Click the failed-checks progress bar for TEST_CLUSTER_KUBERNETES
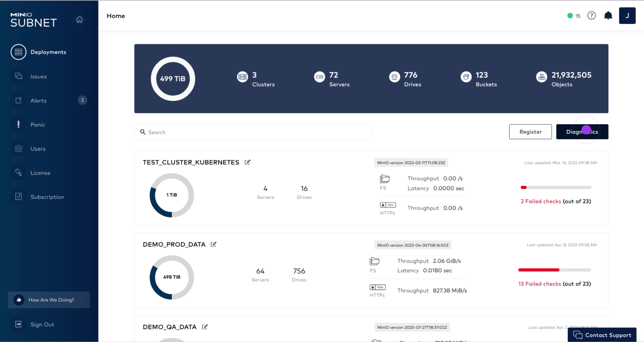Screen dimensions: 644x342 click(x=556, y=187)
